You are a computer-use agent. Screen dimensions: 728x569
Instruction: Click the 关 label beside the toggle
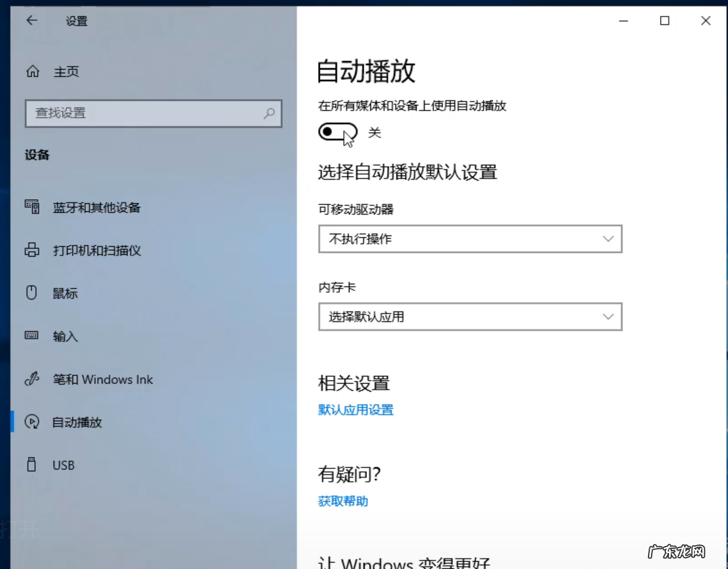375,132
